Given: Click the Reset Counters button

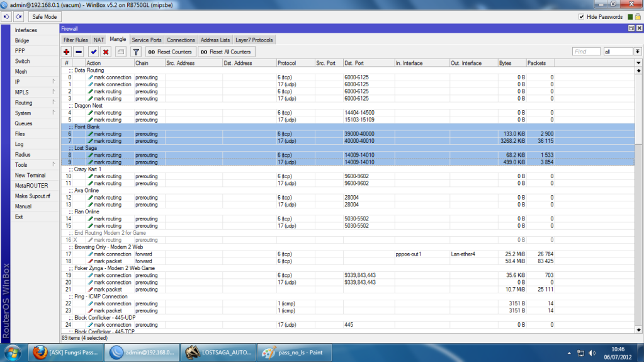Looking at the screenshot, I should 170,52.
